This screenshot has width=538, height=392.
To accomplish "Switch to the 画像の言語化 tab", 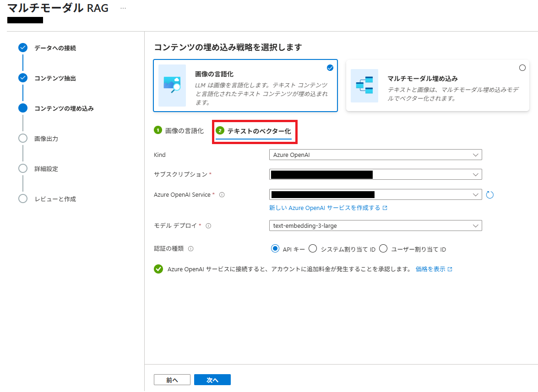I will tap(179, 130).
